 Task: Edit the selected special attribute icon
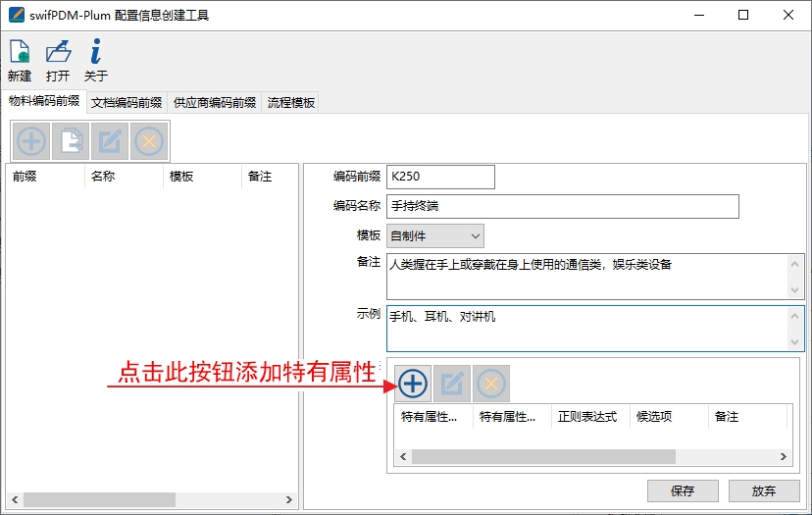pos(452,384)
